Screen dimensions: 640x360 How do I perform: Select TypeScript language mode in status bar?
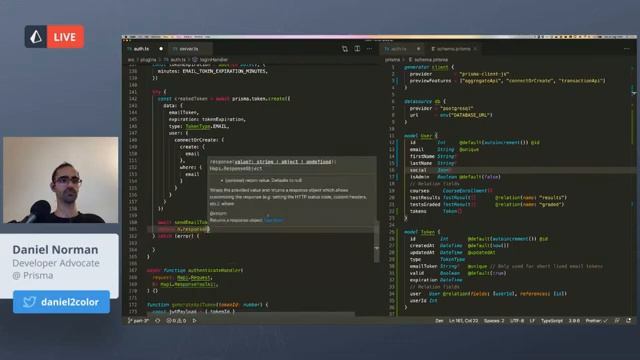(x=552, y=321)
